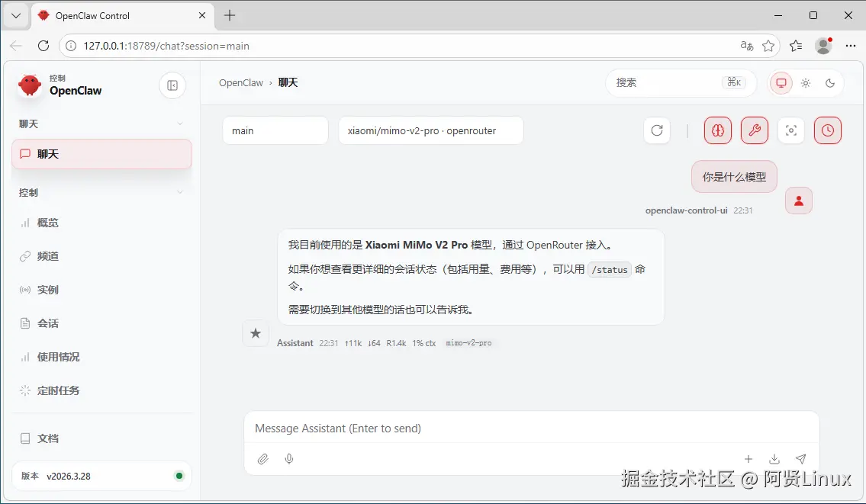866x504 pixels.
Task: Click the user avatar beside the sent message
Action: (799, 201)
